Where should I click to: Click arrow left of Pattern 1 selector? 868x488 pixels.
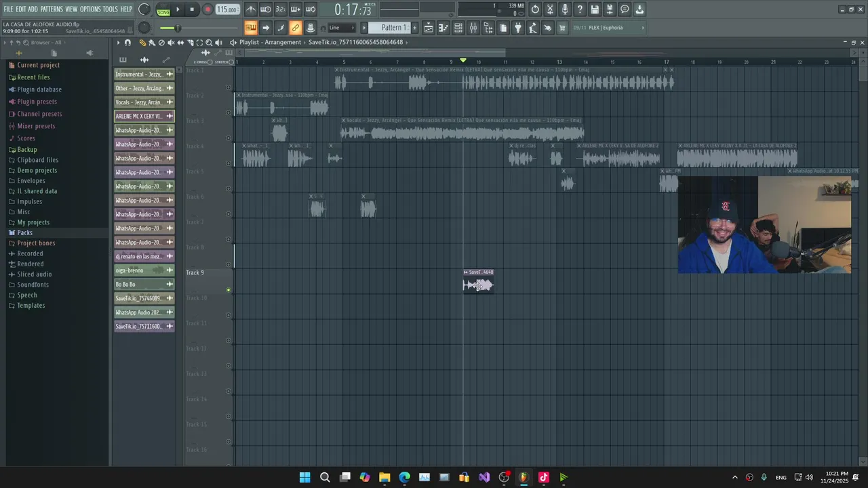point(364,28)
